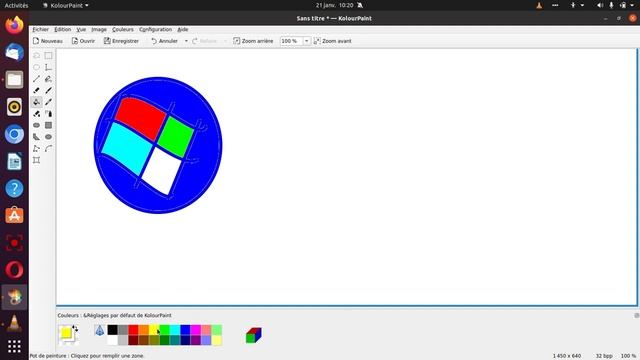Select the elliptical selection tool

36,67
